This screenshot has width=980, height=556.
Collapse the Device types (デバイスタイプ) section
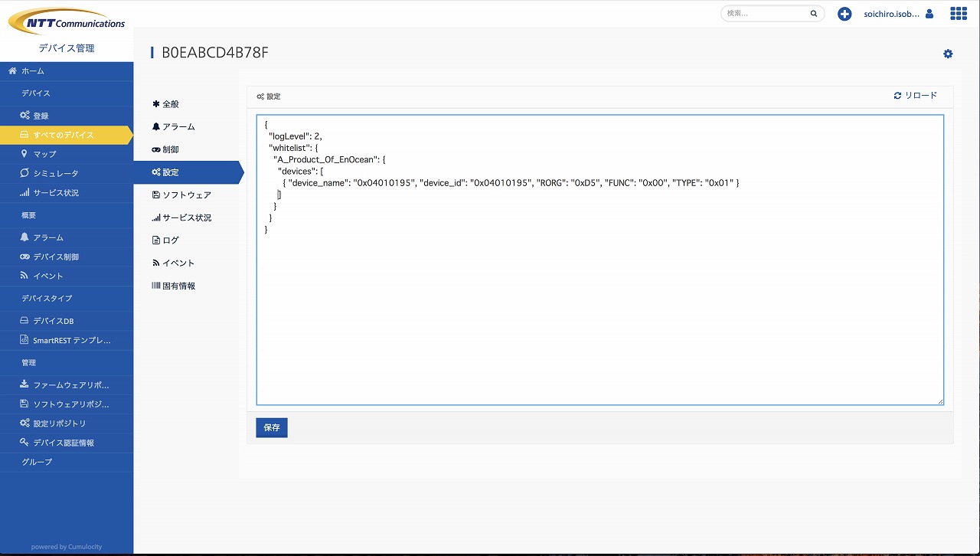pos(67,298)
